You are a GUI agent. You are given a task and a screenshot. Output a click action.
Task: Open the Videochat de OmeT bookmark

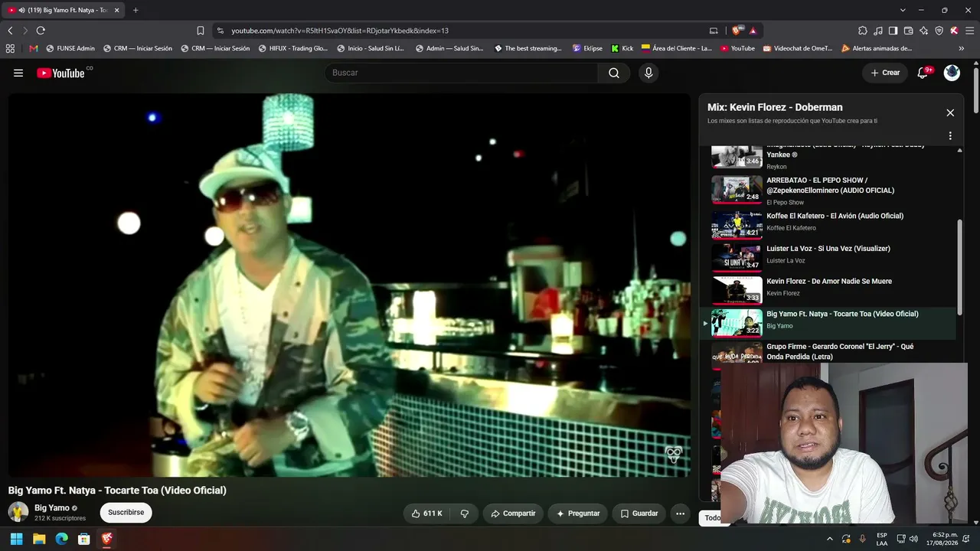(x=797, y=48)
